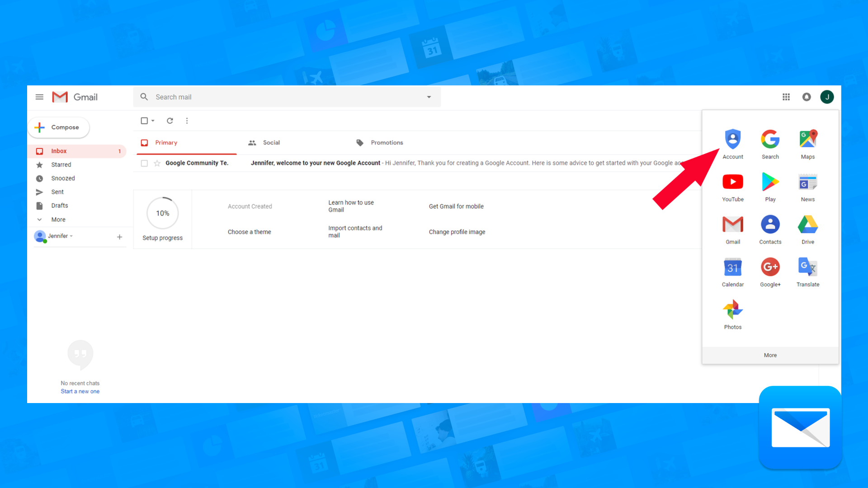Screen dimensions: 868x488
Task: Open YouTube from the apps grid
Action: [x=732, y=182]
